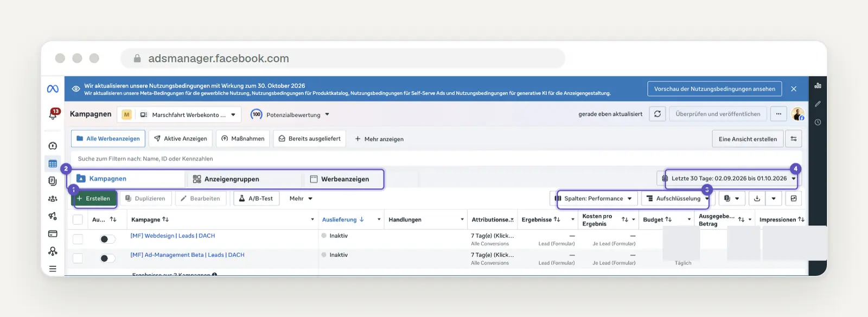Viewport: 868px width, 317px height.
Task: Open the Meta logo home icon
Action: pyautogui.click(x=53, y=88)
